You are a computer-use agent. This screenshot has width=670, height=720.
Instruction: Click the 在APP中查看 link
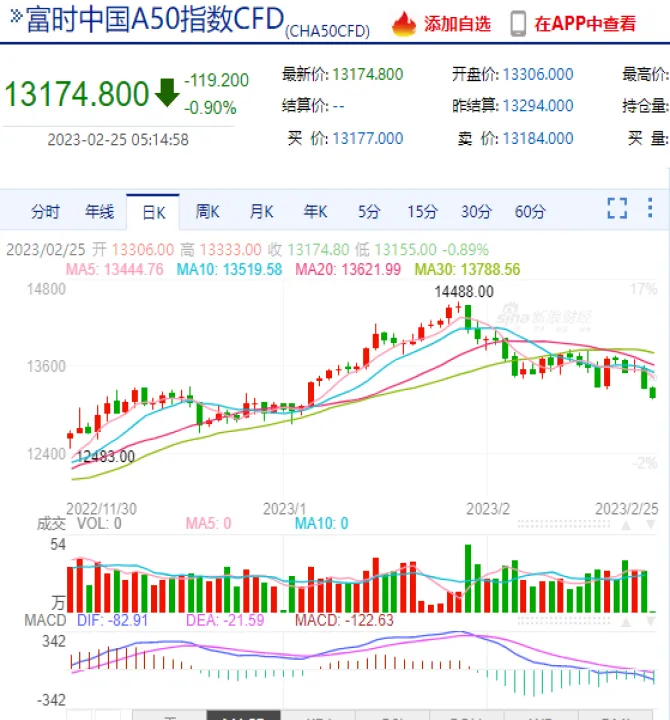[585, 24]
